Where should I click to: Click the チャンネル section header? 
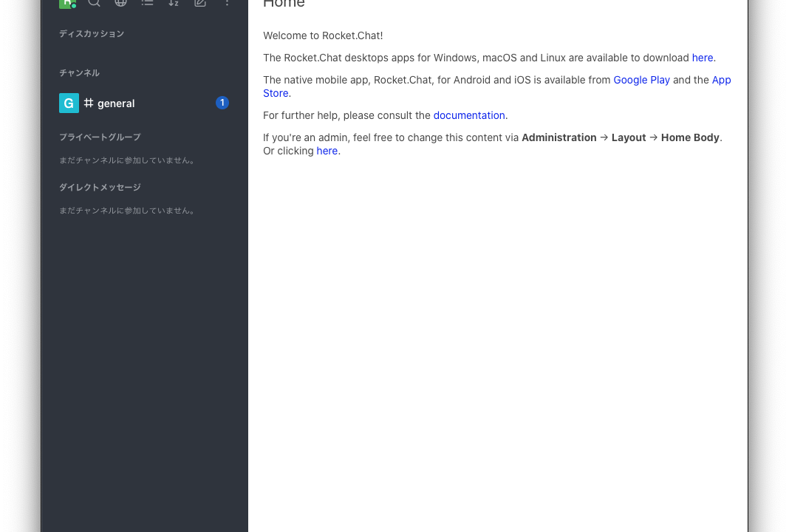[x=79, y=73]
